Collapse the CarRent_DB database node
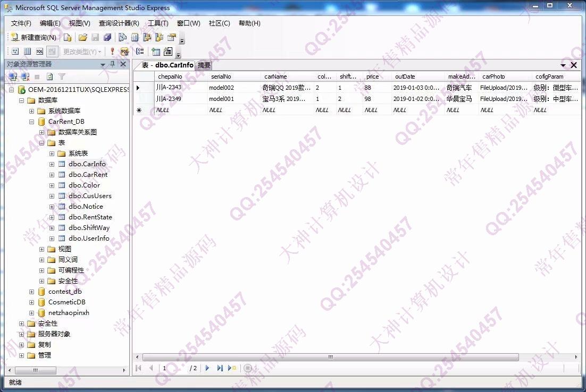 point(32,122)
